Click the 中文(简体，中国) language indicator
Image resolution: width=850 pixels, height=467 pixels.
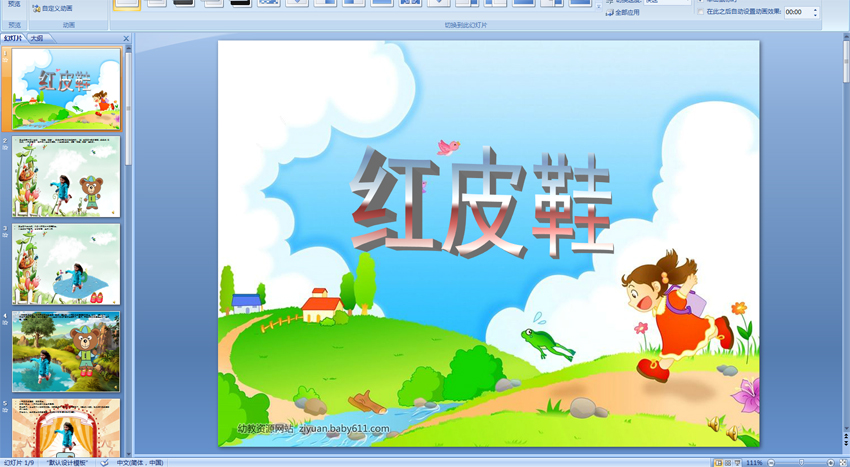140,463
